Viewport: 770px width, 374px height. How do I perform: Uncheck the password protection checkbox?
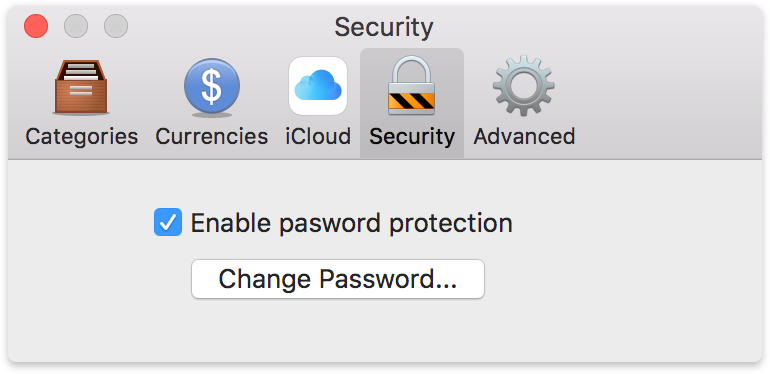[168, 222]
